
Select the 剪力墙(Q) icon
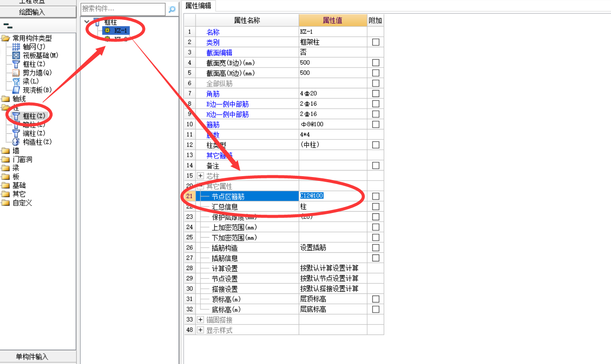coord(16,73)
